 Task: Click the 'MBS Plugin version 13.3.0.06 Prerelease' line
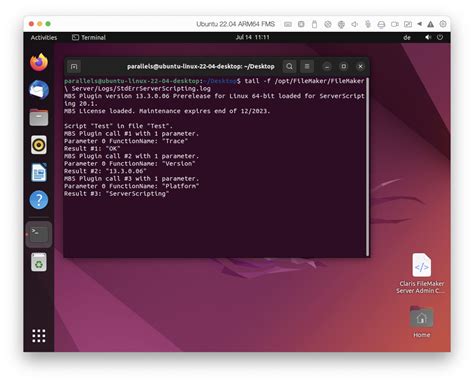pyautogui.click(x=214, y=100)
